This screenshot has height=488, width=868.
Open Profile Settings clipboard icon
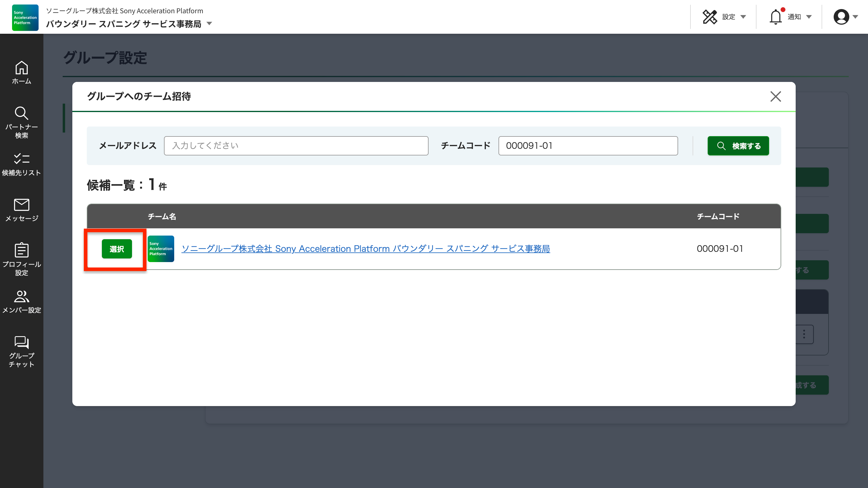coord(22,250)
